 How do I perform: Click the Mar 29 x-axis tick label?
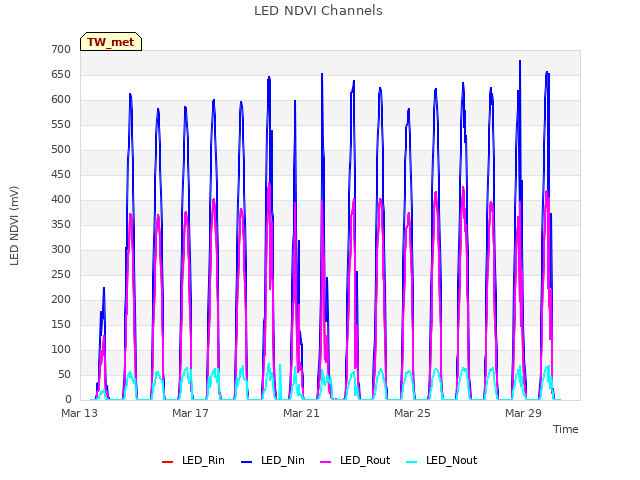coord(523,413)
